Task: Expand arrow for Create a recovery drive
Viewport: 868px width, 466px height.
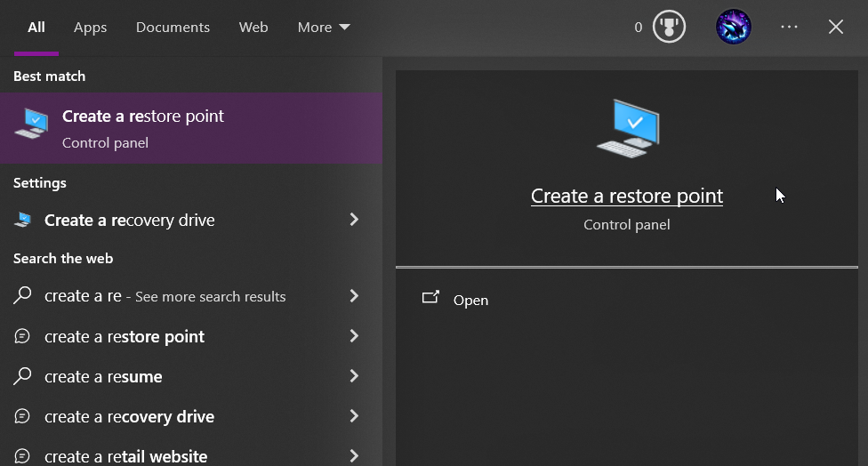Action: click(354, 220)
